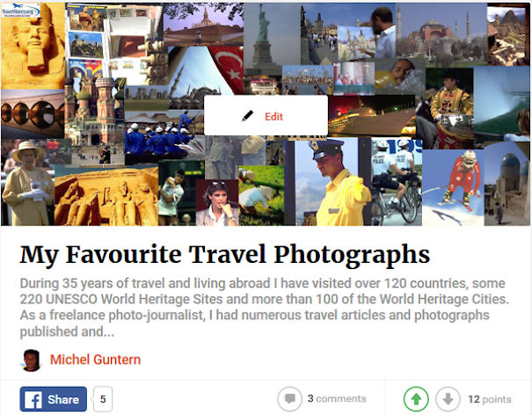Click the author avatar photo
532x415 pixels.
pyautogui.click(x=32, y=360)
